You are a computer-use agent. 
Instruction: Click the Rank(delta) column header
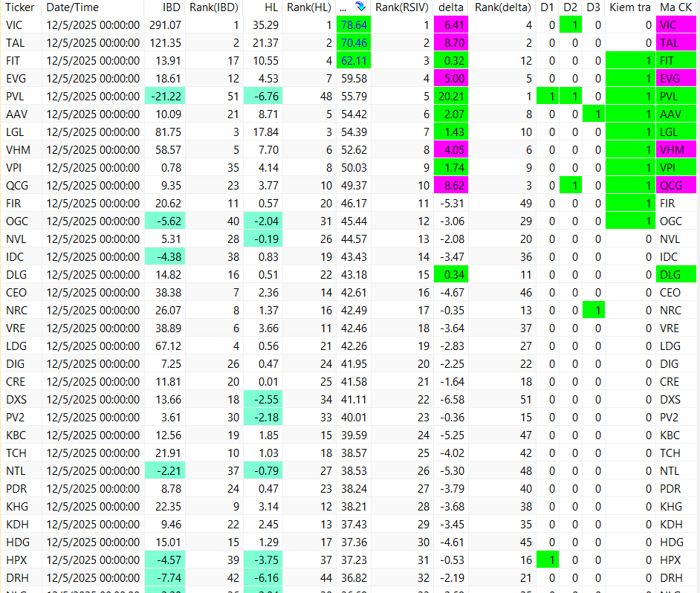click(x=502, y=7)
